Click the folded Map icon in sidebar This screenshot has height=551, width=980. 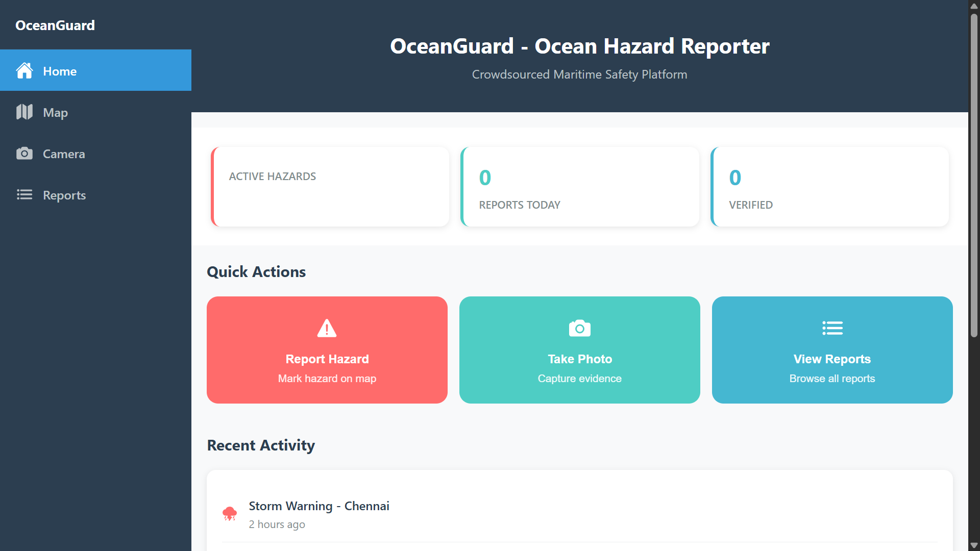tap(24, 112)
